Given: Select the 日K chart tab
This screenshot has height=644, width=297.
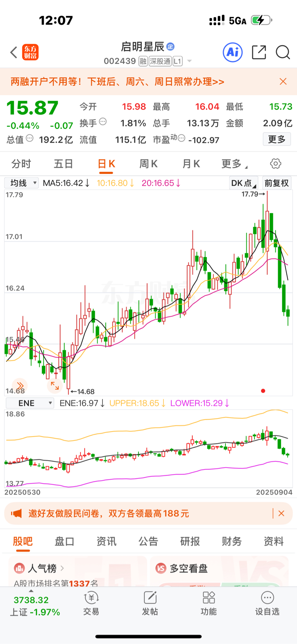Looking at the screenshot, I should click(106, 164).
